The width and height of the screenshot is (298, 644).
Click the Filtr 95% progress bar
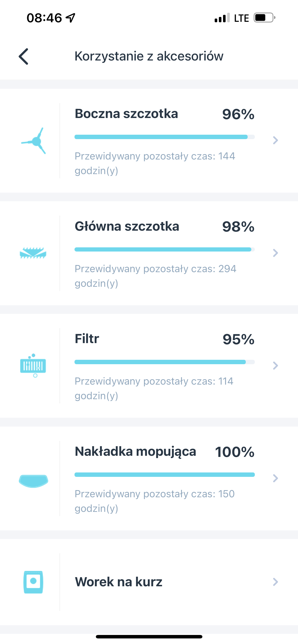[x=164, y=362]
